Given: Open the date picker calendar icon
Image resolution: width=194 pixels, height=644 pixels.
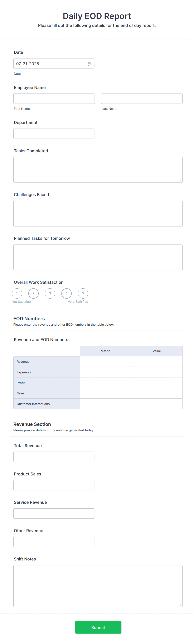Looking at the screenshot, I should 89,64.
